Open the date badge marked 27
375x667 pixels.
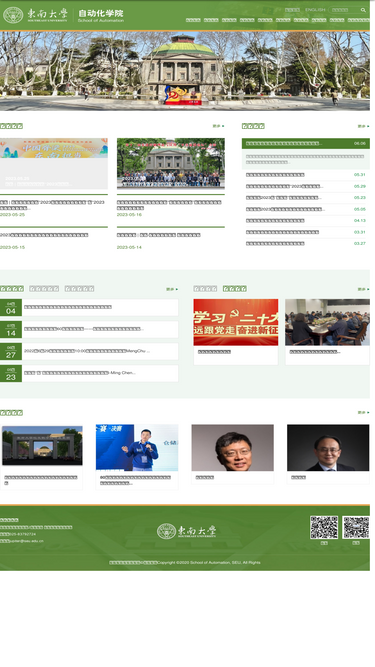(x=11, y=352)
